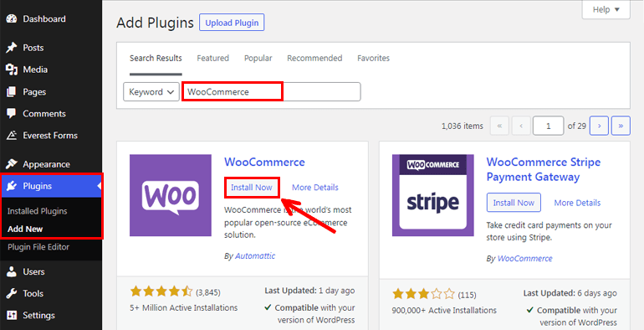
Task: Switch to Recommended tab
Action: pyautogui.click(x=314, y=58)
